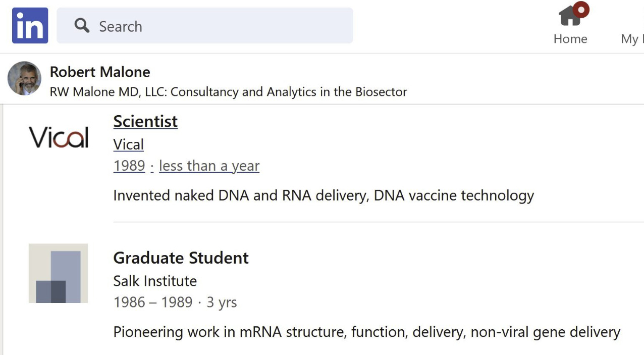
Task: Open the Scientist job title link
Action: (x=145, y=121)
